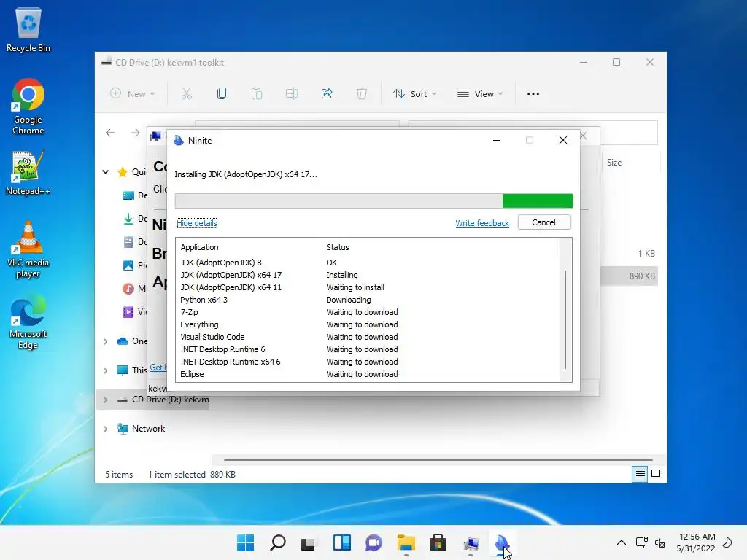Select the Python x64 3 row
This screenshot has height=560, width=747.
[x=366, y=300]
